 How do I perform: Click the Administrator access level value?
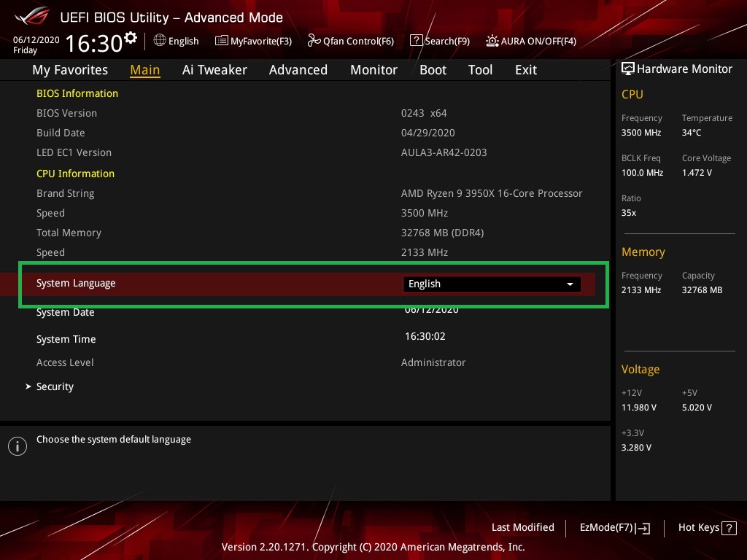coord(433,362)
